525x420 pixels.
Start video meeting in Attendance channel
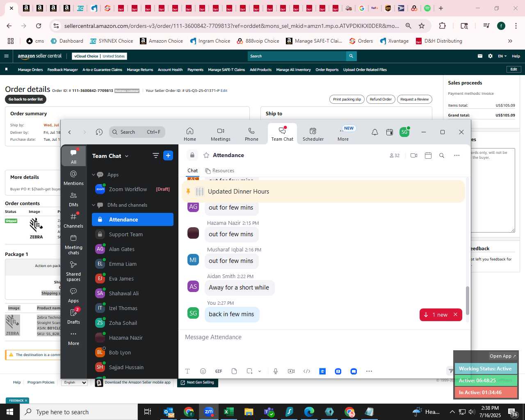(414, 155)
